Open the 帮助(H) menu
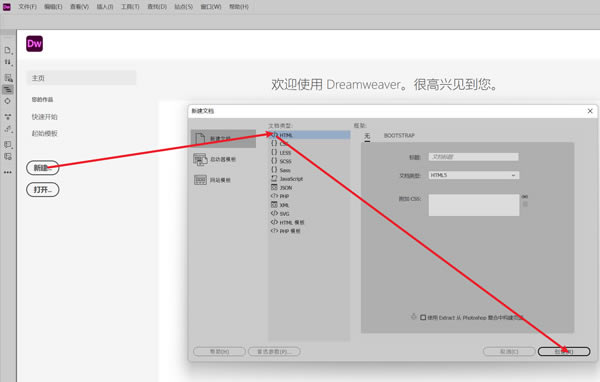600x382 pixels. click(239, 7)
